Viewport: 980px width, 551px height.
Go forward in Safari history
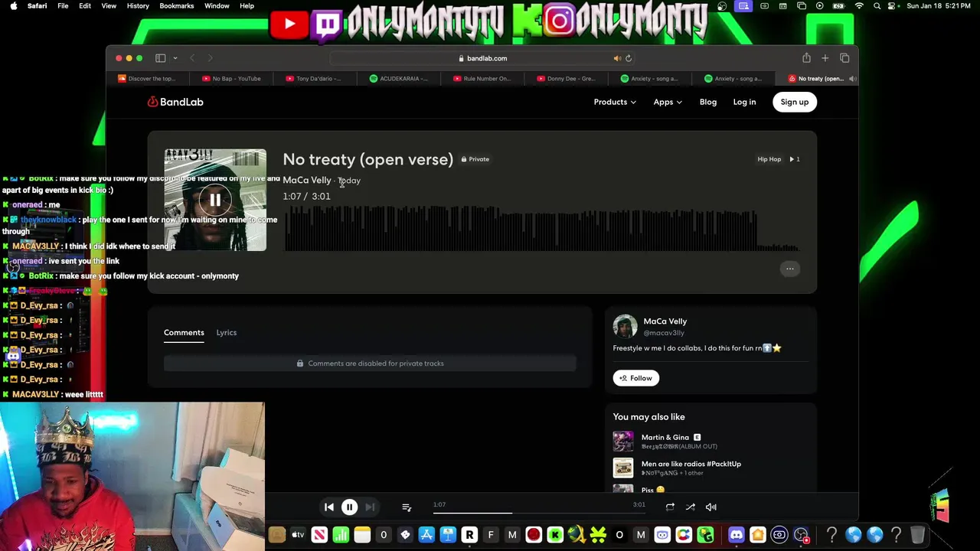211,58
